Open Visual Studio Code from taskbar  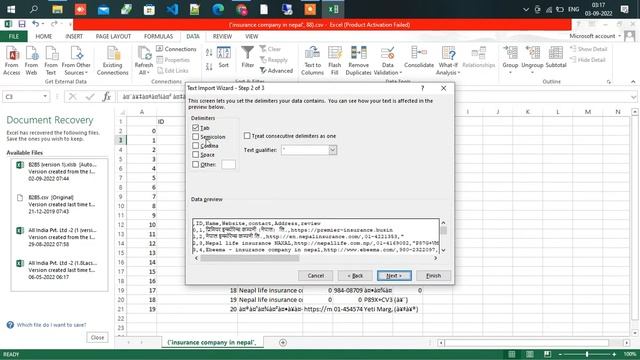pos(172,9)
